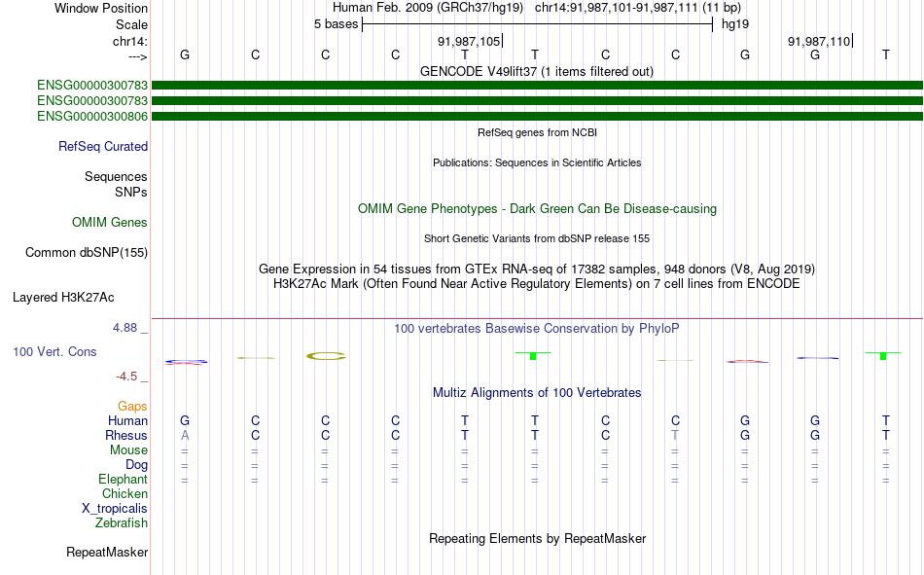Open the RepeatMasker track label

click(x=107, y=552)
